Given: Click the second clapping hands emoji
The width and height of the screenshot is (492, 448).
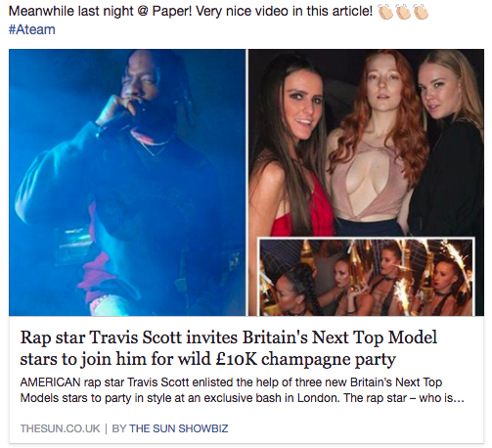Looking at the screenshot, I should pos(403,12).
